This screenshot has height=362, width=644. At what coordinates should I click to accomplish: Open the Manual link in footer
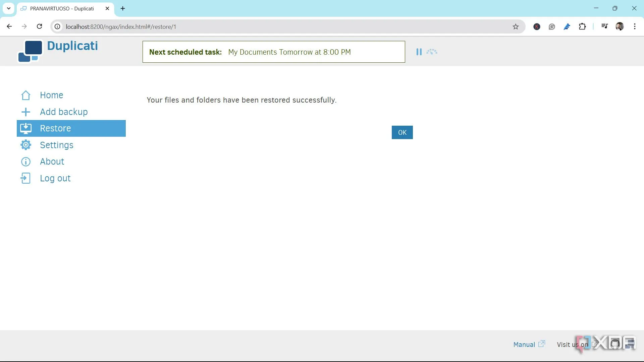click(524, 345)
